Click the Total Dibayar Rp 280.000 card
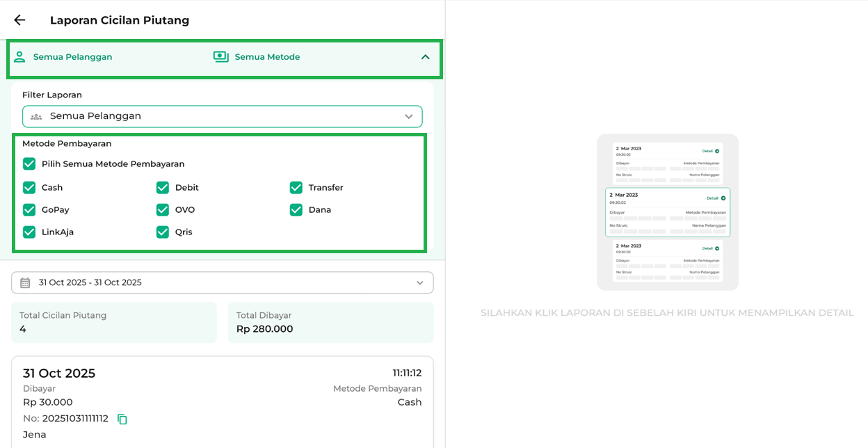Screen dimensions: 868x448 (330, 322)
